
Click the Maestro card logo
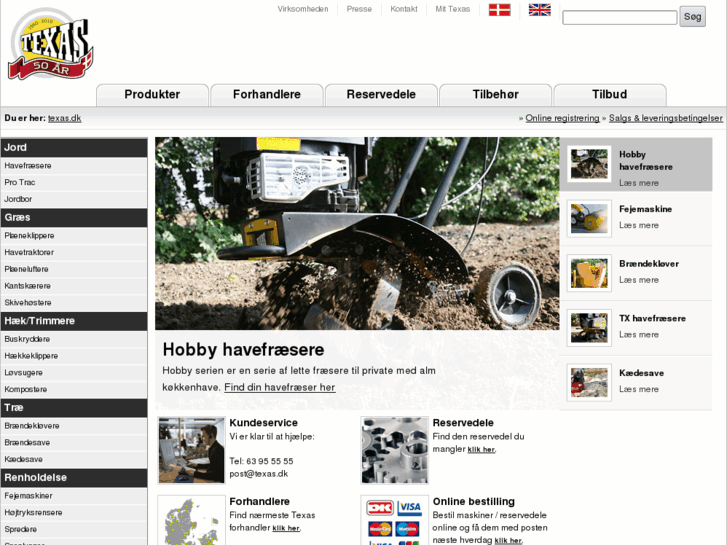pos(408,529)
